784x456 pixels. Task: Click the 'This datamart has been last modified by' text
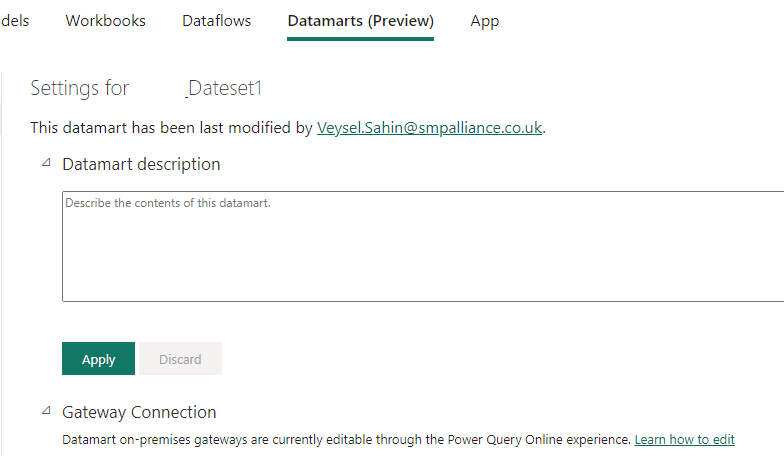tap(172, 128)
